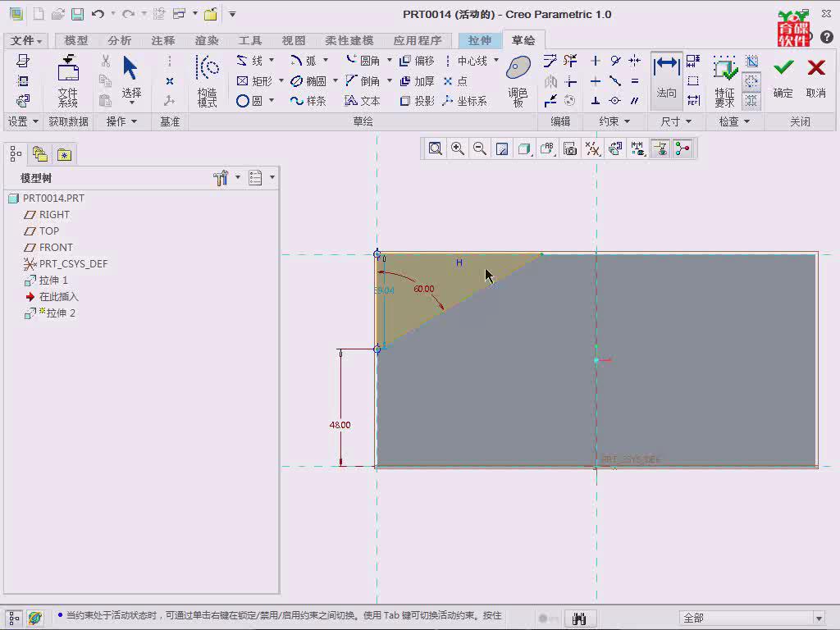
Task: Switch to the Extrude (拉伸) tab
Action: click(479, 40)
